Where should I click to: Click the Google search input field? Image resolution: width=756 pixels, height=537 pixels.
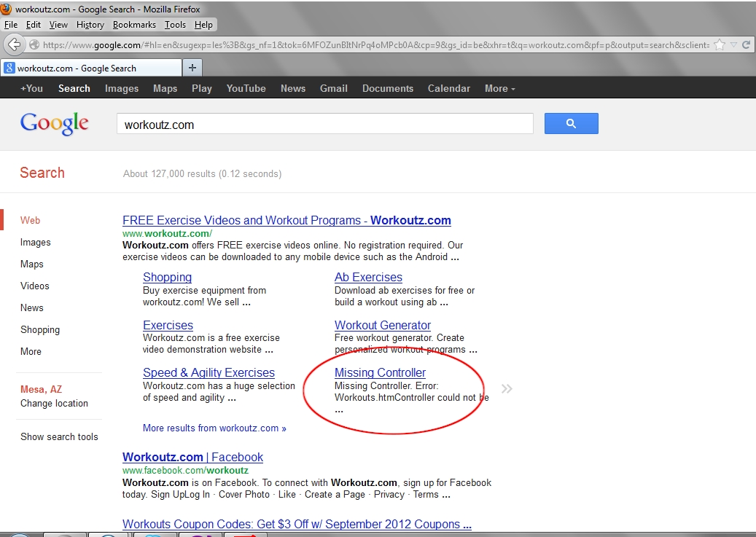325,124
